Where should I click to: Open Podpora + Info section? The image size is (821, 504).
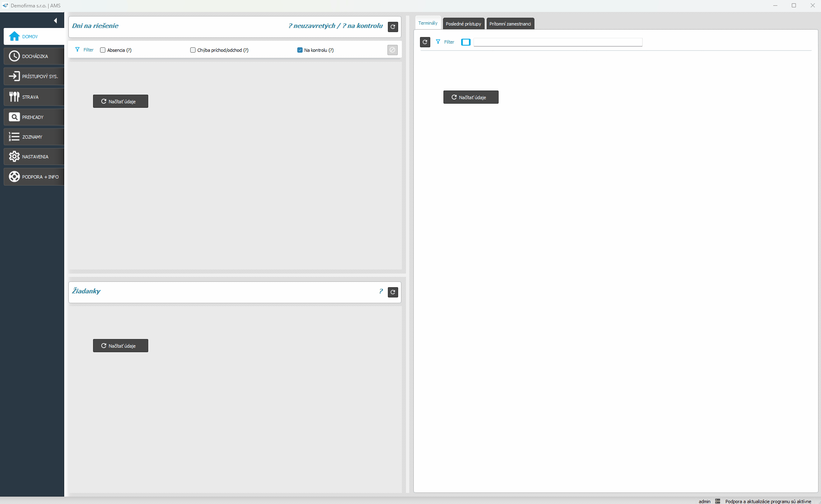pos(34,177)
